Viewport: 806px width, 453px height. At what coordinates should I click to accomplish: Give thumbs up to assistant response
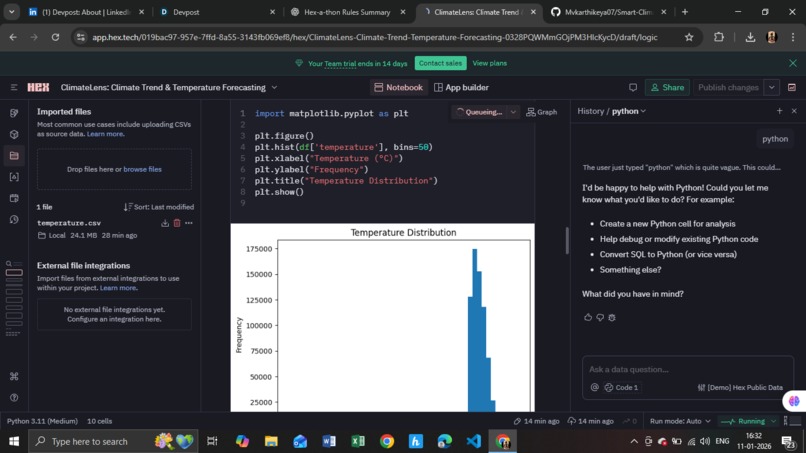click(588, 317)
